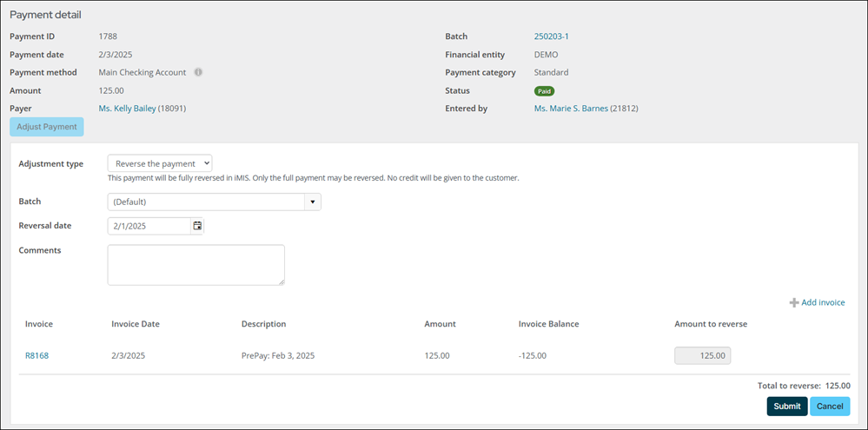868x430 pixels.
Task: Open payer Ms. Kelly Bailey's profile
Action: tap(128, 109)
